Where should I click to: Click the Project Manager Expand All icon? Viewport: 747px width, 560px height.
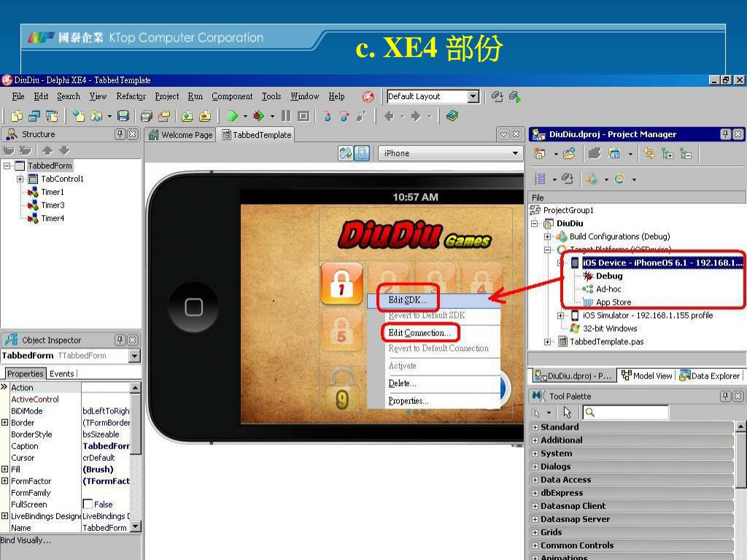pos(667,153)
